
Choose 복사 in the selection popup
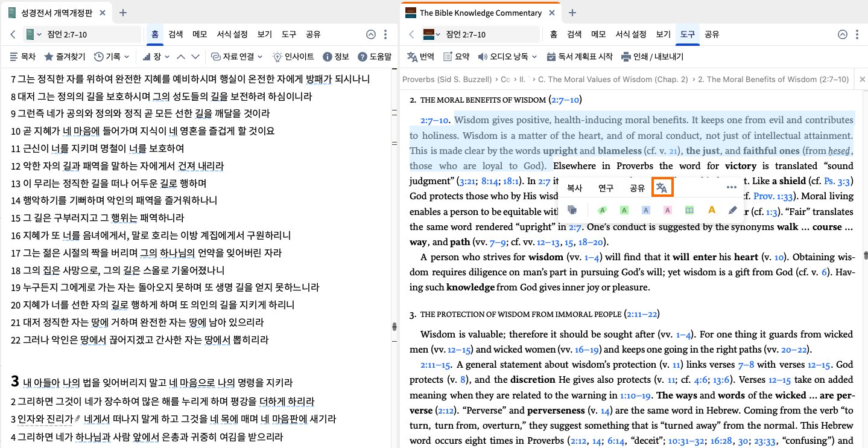574,188
